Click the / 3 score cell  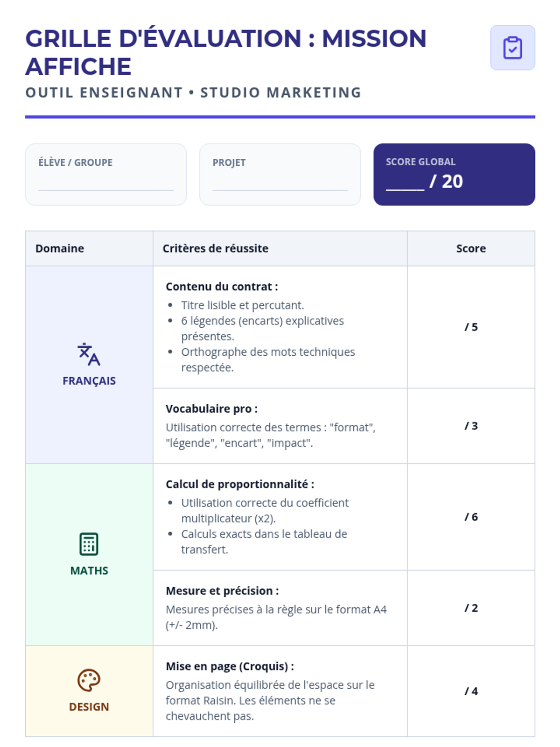pos(471,426)
